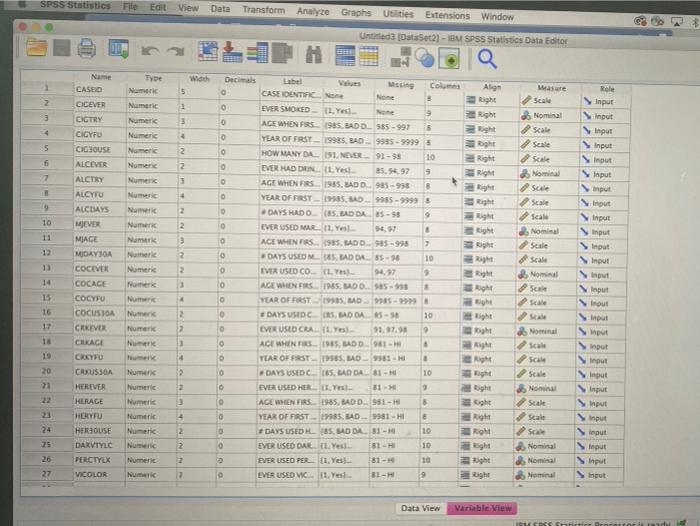
Task: Search with magnifying glass icon
Action: tap(487, 59)
